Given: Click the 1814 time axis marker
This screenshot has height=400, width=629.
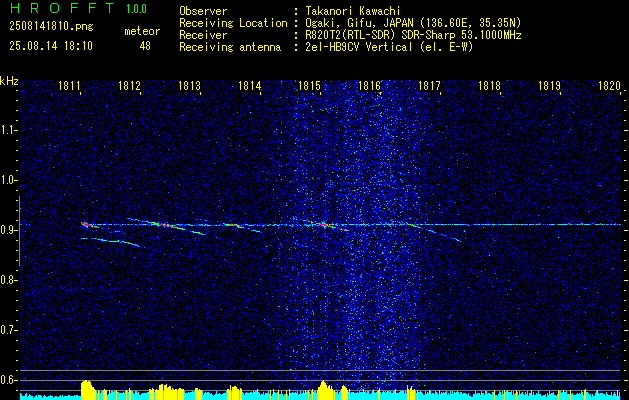Looking at the screenshot, I should tap(250, 85).
